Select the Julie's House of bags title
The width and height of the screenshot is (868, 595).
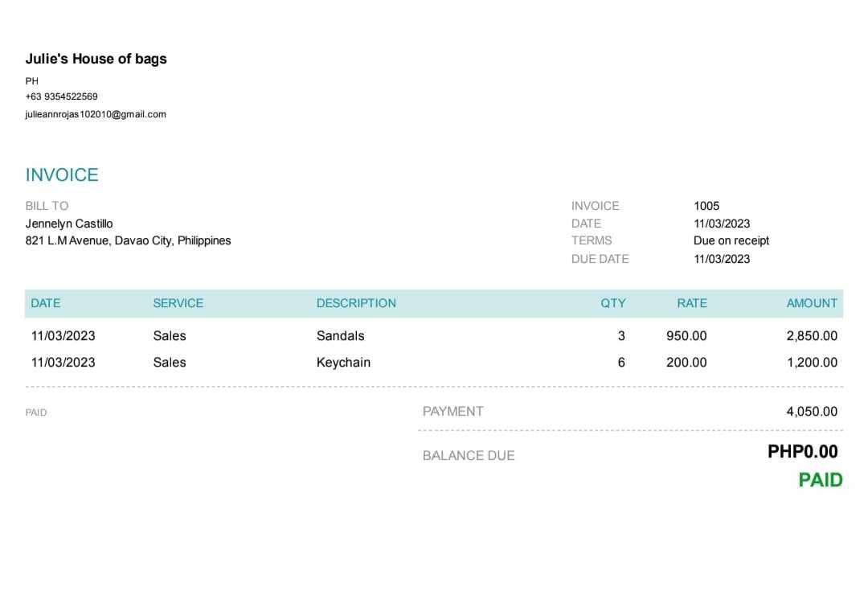click(x=96, y=59)
